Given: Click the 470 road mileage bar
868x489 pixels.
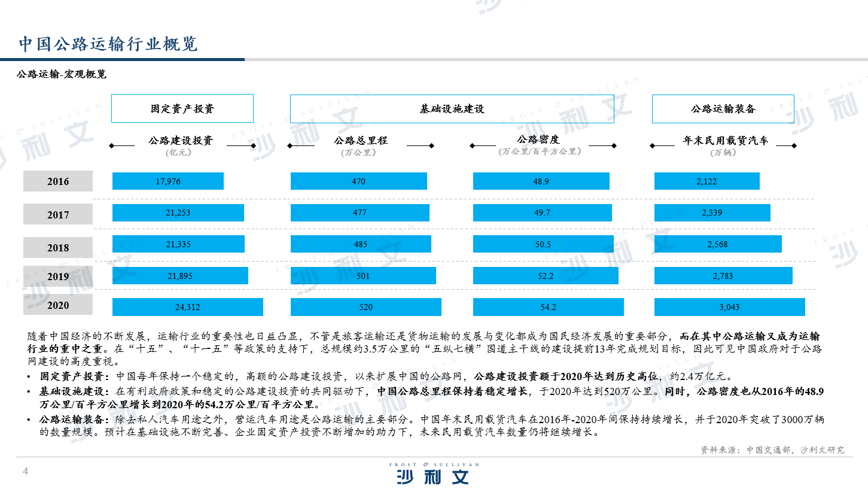Looking at the screenshot, I should coord(359,181).
